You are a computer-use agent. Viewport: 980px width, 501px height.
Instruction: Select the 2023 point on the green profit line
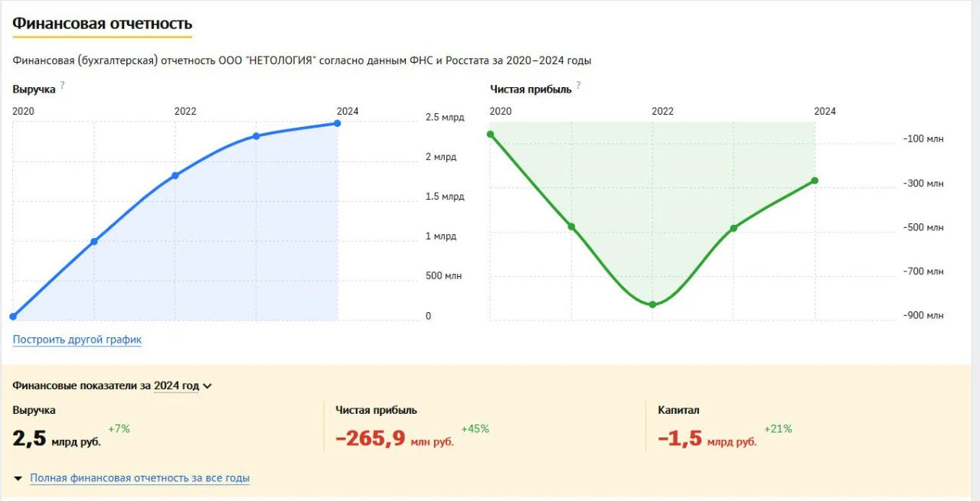coord(733,228)
